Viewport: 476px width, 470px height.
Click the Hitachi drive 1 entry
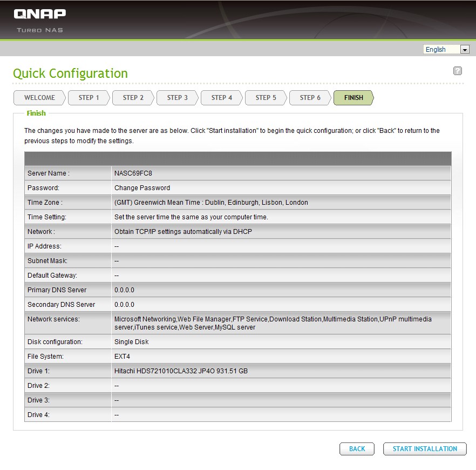pos(181,371)
